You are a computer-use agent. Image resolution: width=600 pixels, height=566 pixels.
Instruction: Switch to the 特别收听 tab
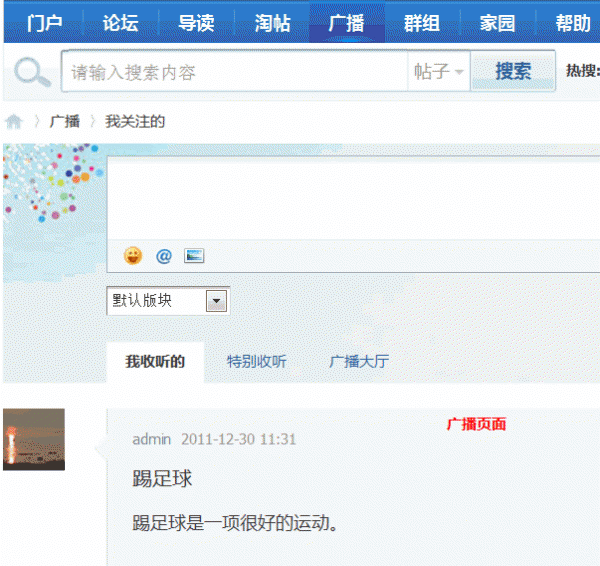pyautogui.click(x=256, y=362)
